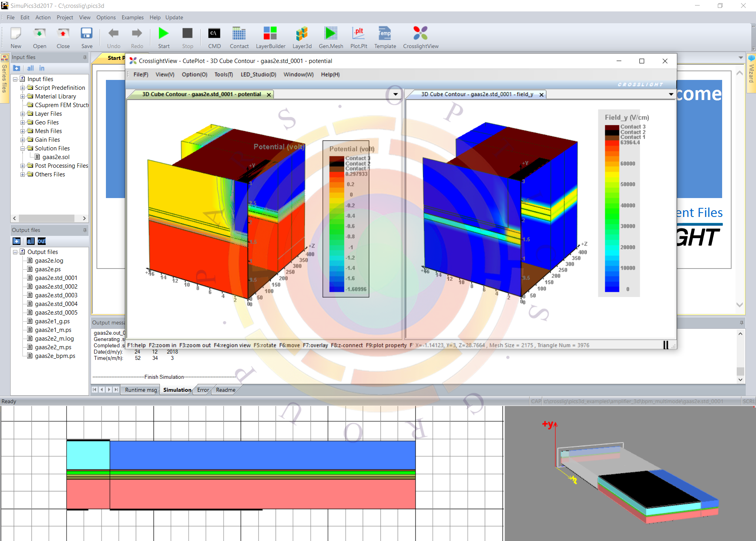
Task: Open the Contact tool icon
Action: click(239, 37)
